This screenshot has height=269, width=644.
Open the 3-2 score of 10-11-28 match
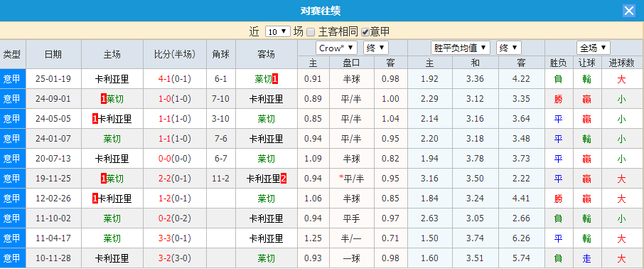pos(164,259)
